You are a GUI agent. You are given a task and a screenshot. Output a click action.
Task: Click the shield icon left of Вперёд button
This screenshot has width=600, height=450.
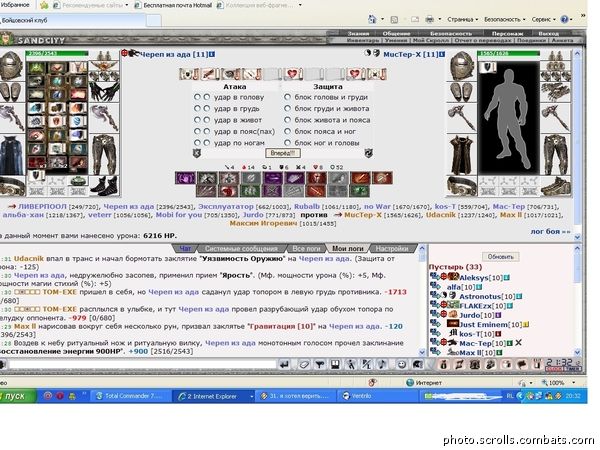click(x=197, y=153)
